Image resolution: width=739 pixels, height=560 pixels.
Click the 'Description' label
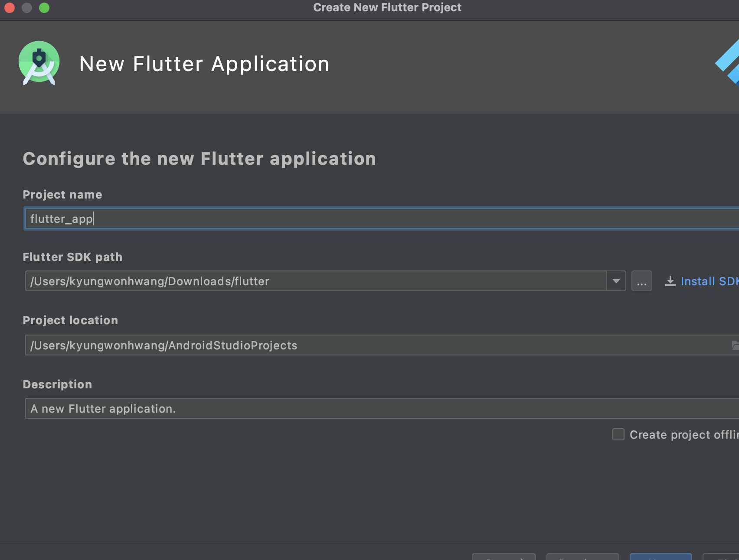point(57,384)
